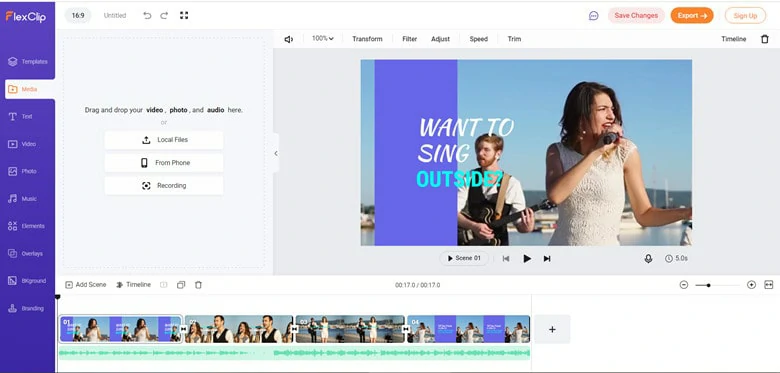Duplicate scene using the copy icon

click(181, 285)
